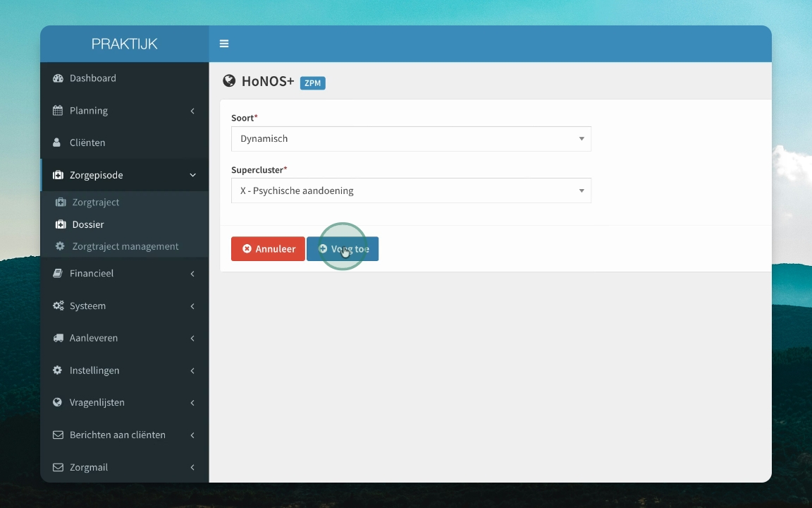The image size is (812, 508).
Task: Click the ZPM badge
Action: pos(313,83)
